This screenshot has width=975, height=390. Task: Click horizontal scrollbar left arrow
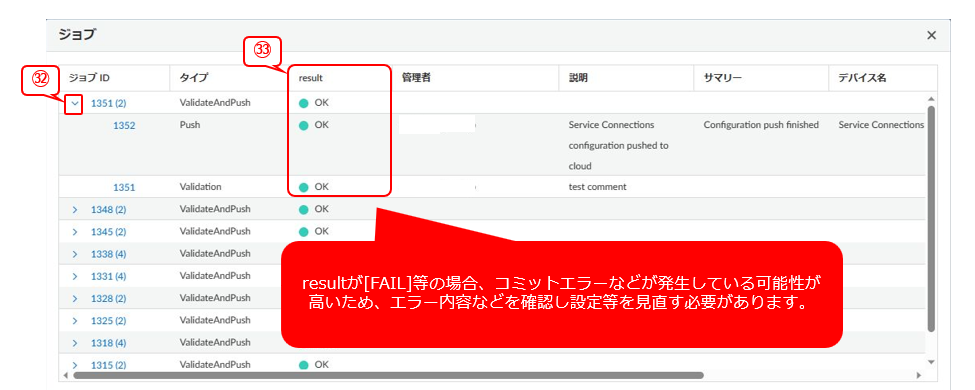click(x=67, y=376)
